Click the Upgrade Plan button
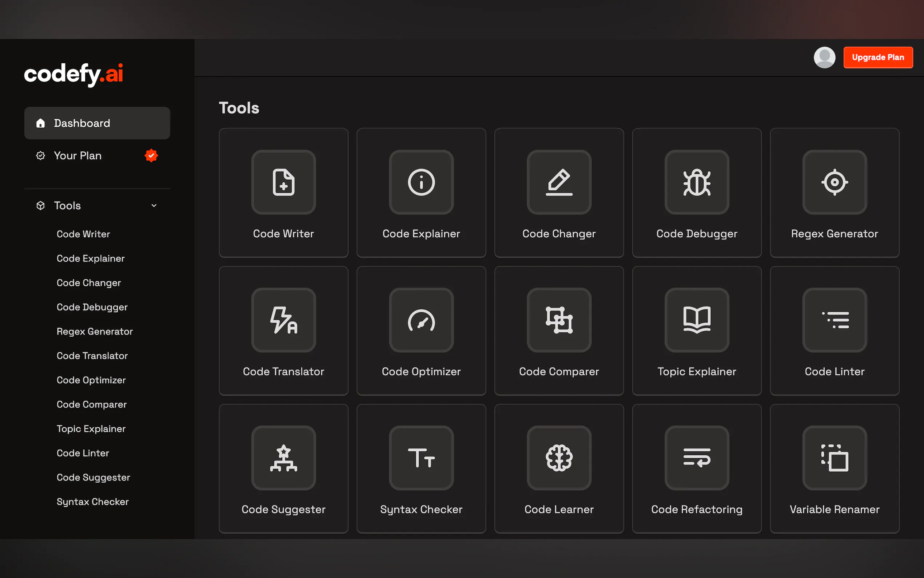Viewport: 924px width, 578px height. point(878,58)
